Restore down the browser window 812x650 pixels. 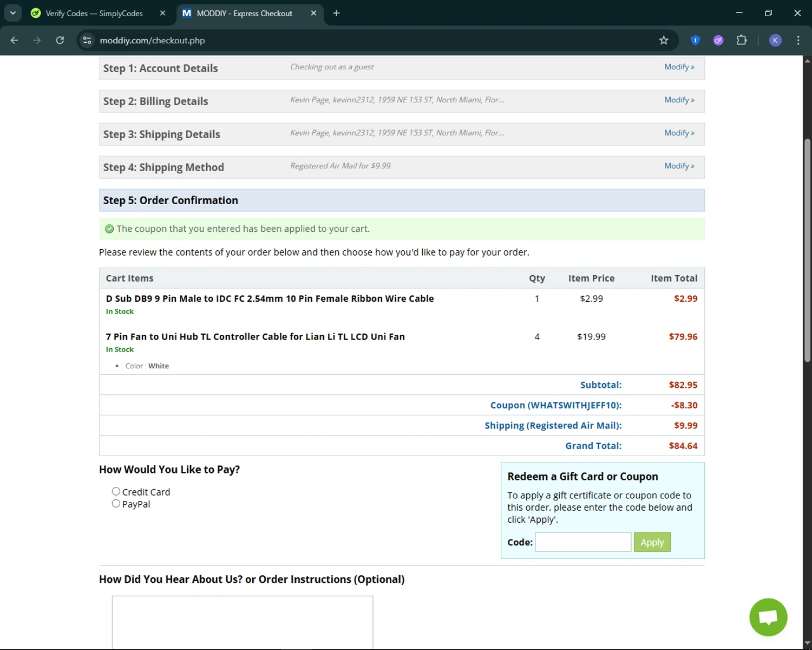pos(768,13)
